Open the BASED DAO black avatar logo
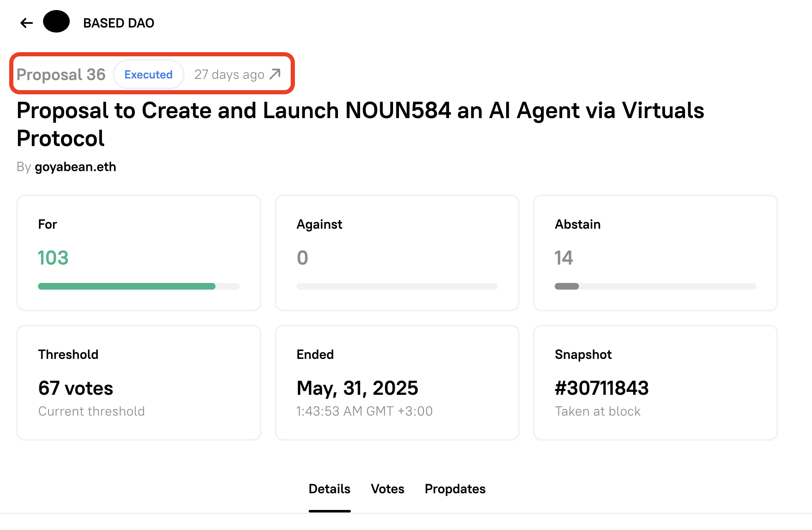 pos(56,21)
